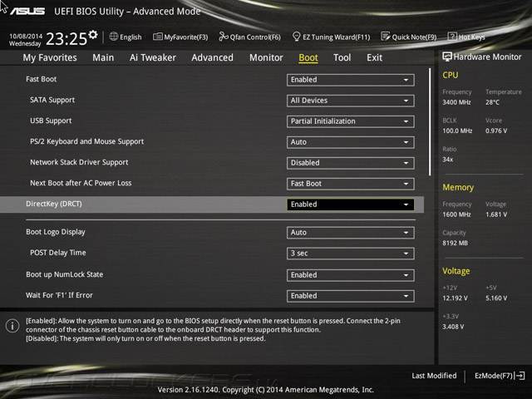Click the Hardware Monitor display icon

click(x=447, y=57)
